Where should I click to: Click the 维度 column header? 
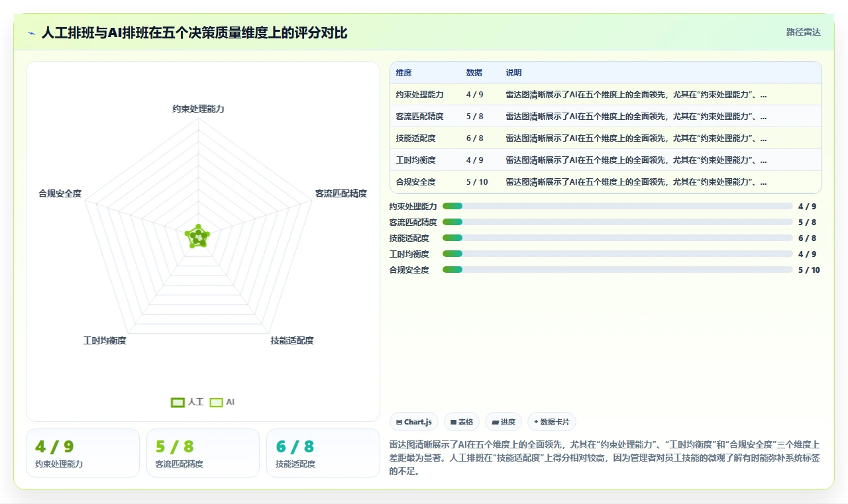[x=404, y=73]
